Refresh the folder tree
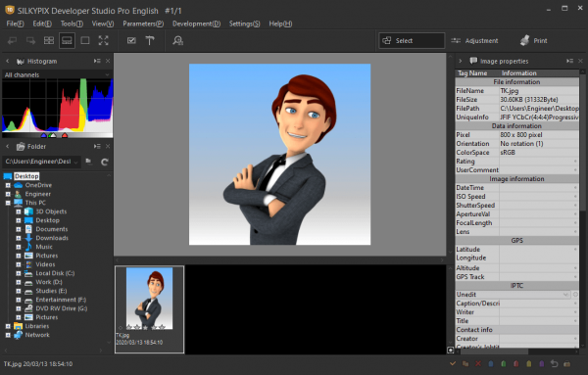The height and width of the screenshot is (375, 588). click(x=105, y=162)
